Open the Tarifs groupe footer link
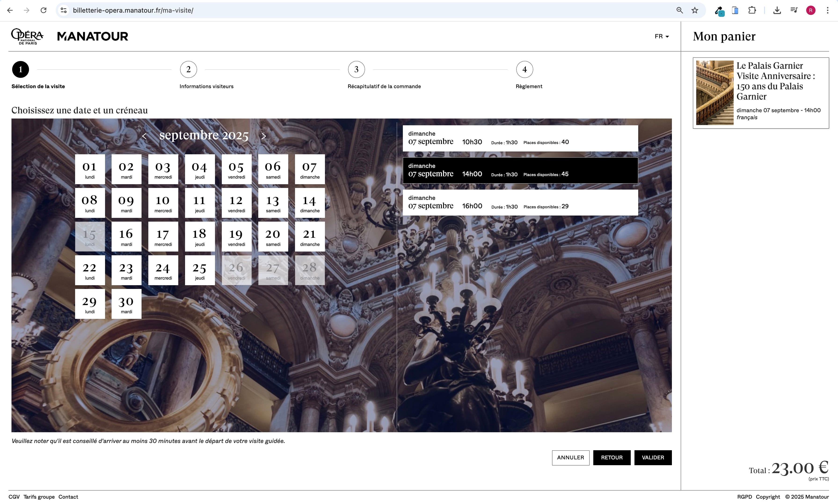 click(39, 497)
